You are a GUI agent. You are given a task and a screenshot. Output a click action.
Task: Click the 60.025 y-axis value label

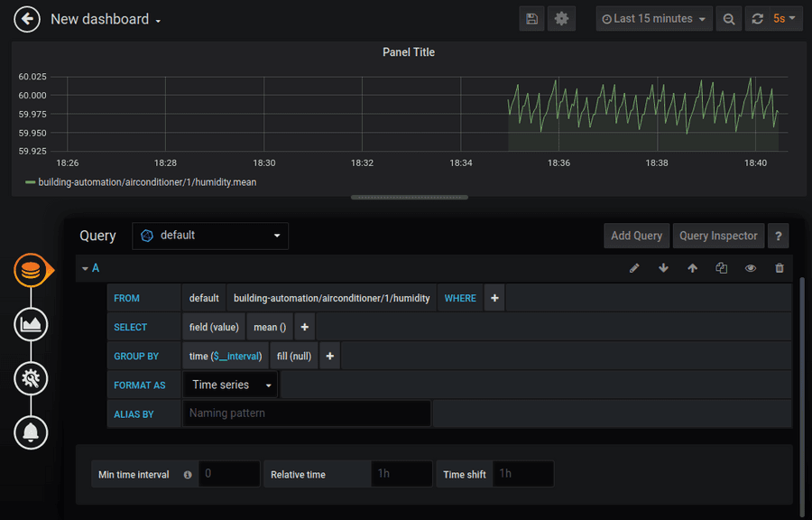(32, 77)
